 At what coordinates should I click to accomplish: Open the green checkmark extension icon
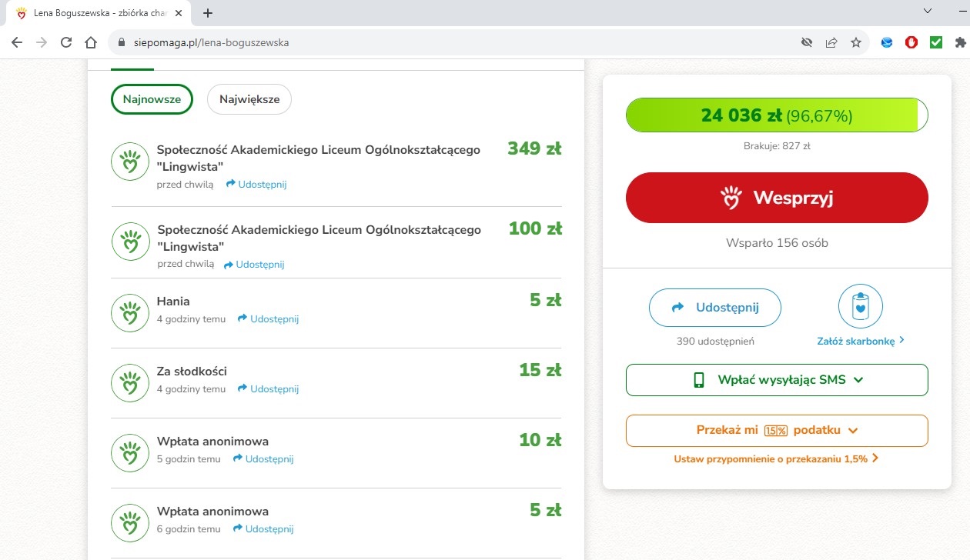[936, 43]
